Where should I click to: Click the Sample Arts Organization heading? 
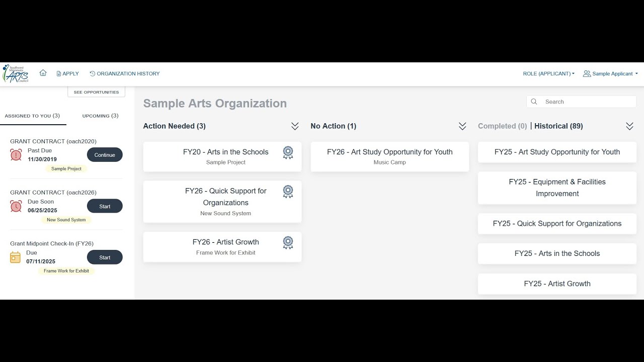[x=215, y=104]
